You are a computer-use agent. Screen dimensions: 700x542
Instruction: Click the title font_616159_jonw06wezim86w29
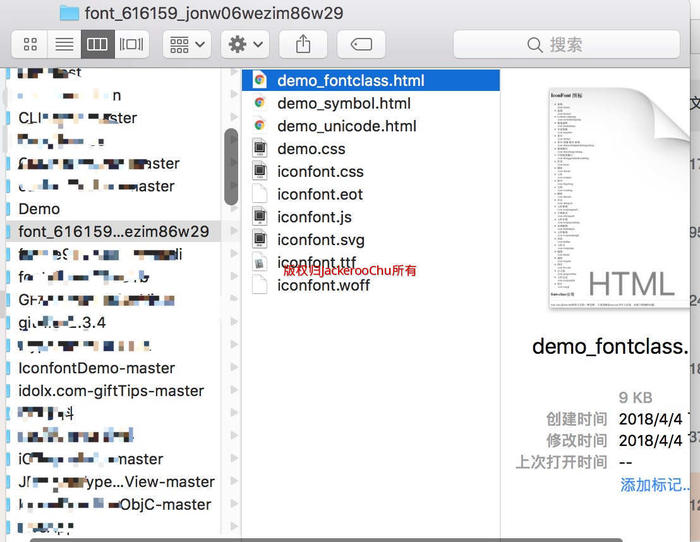(x=214, y=13)
